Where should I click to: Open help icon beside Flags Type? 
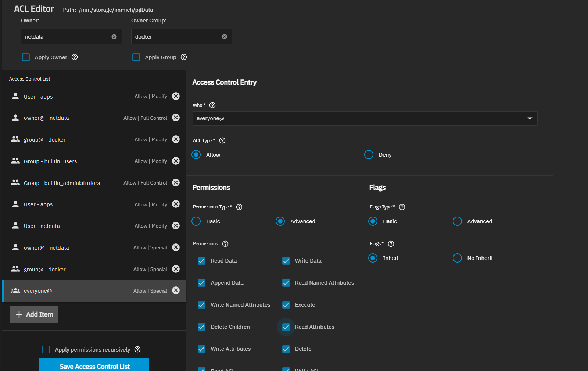pos(402,207)
